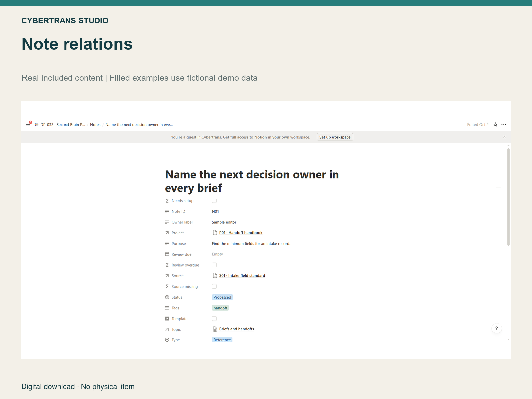
Task: Click the Project relation arrow icon
Action: (167, 233)
